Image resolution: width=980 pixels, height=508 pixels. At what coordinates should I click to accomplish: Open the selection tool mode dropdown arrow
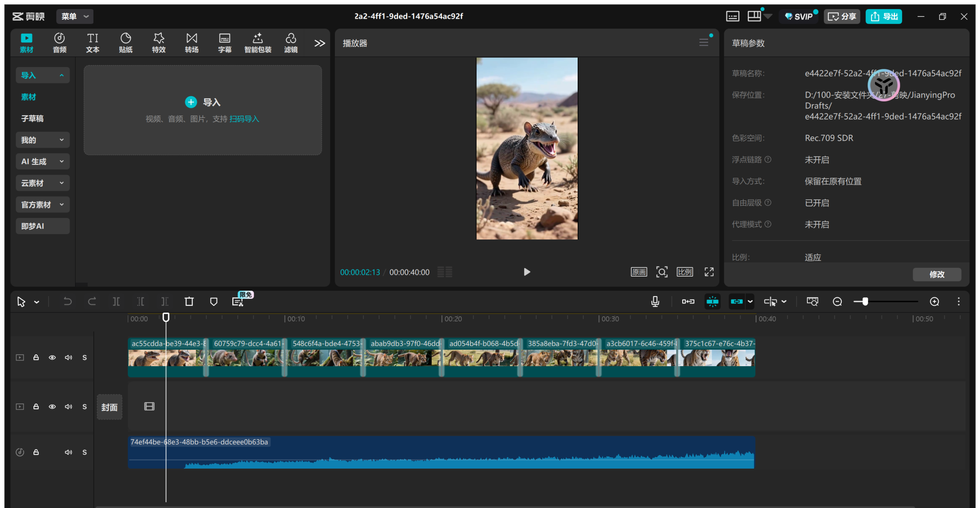point(37,302)
